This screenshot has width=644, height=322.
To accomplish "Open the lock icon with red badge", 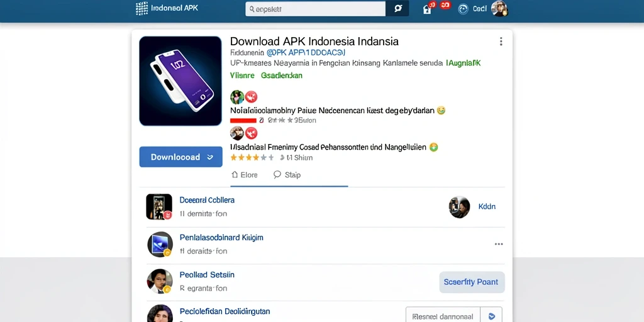I will [x=428, y=9].
